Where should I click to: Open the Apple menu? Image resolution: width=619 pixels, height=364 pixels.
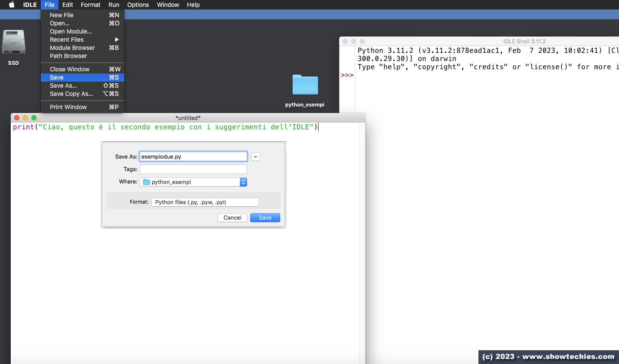12,5
